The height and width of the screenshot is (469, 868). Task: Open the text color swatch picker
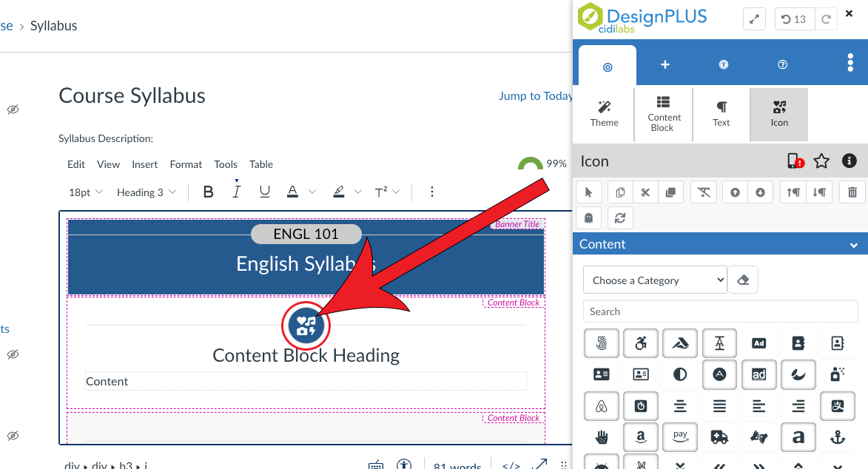point(312,192)
